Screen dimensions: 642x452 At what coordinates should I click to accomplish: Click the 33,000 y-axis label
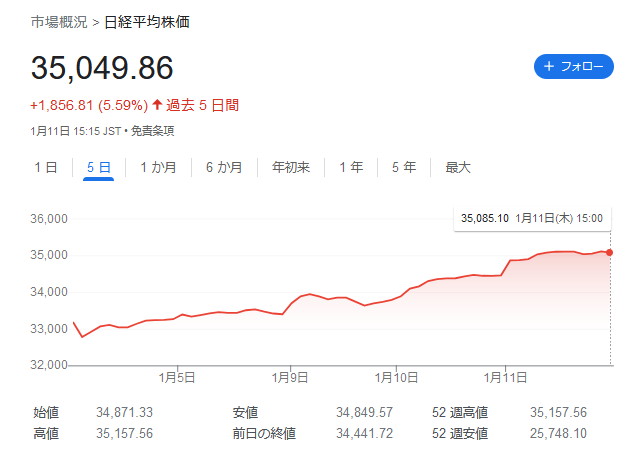tap(49, 328)
